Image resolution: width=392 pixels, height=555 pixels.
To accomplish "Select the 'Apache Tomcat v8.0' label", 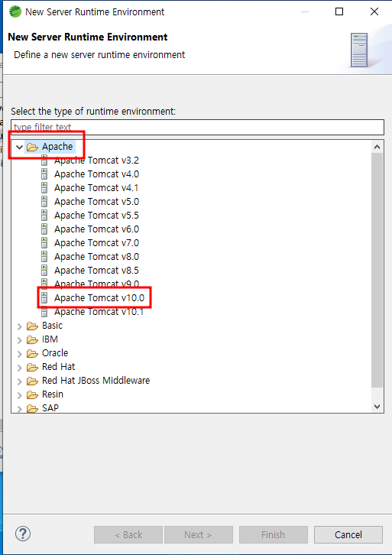I will pos(96,257).
